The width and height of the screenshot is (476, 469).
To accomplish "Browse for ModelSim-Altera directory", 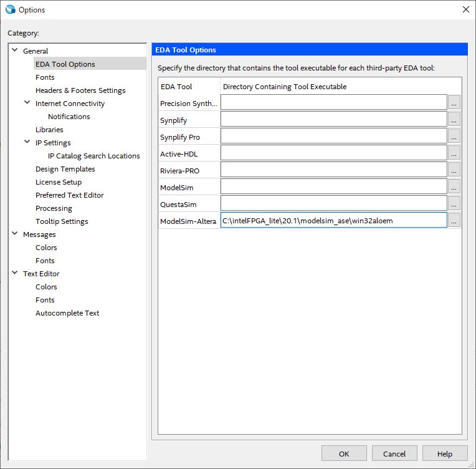I will pos(454,220).
